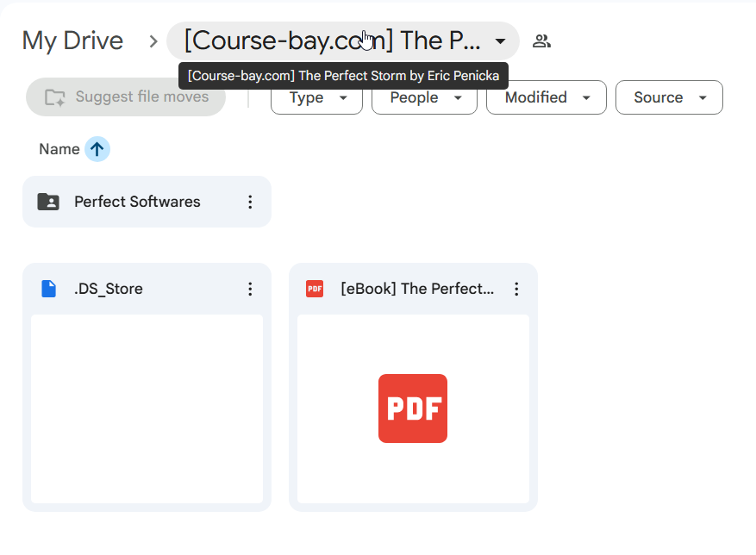756x555 pixels.
Task: Open the Modified filter dropdown
Action: pos(547,97)
